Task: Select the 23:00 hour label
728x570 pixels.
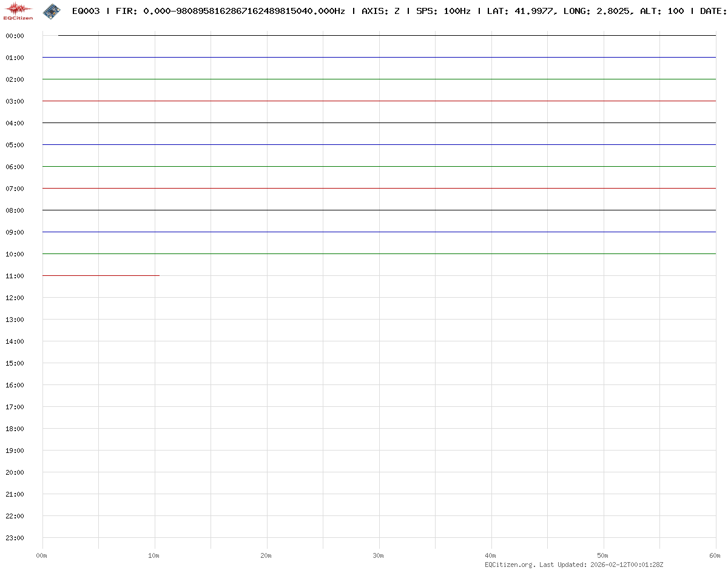Action: [15, 538]
